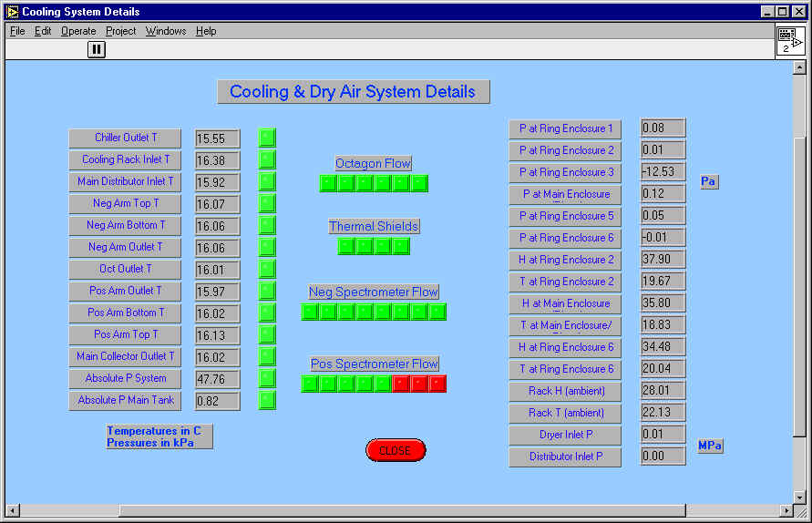This screenshot has height=523, width=812.
Task: Click the first Pos Spectrometer Flow green indicator
Action: [310, 384]
